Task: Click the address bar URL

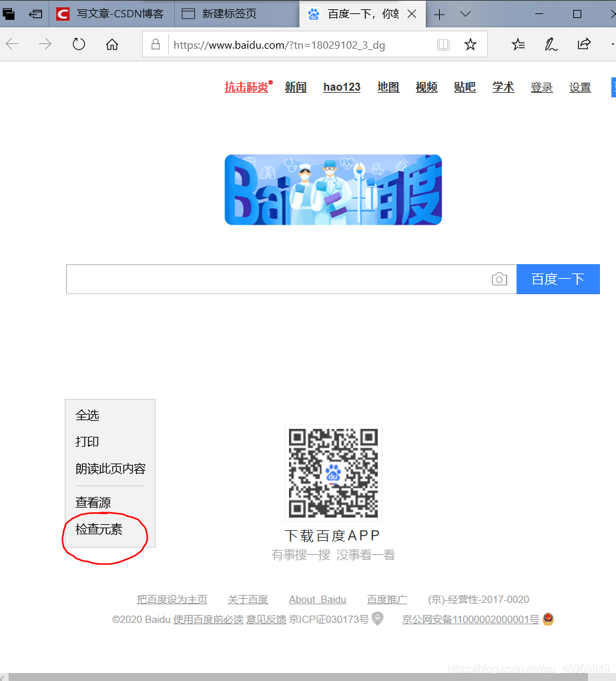Action: click(279, 45)
